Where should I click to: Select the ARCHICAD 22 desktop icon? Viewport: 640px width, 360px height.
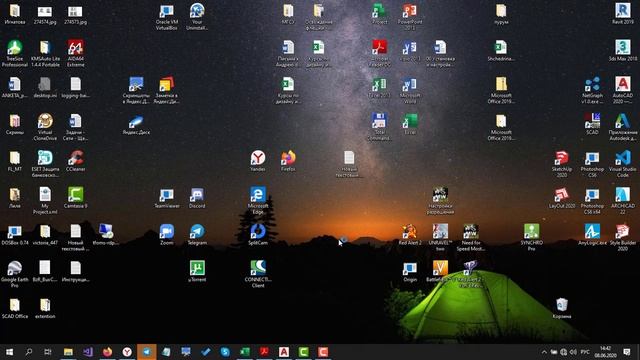pos(622,200)
